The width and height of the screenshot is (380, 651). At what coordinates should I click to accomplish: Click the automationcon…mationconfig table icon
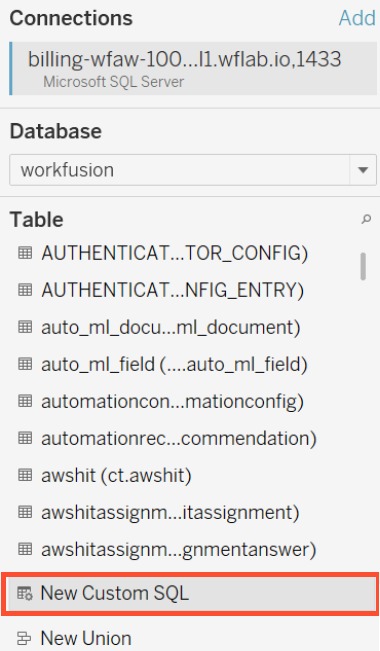25,401
